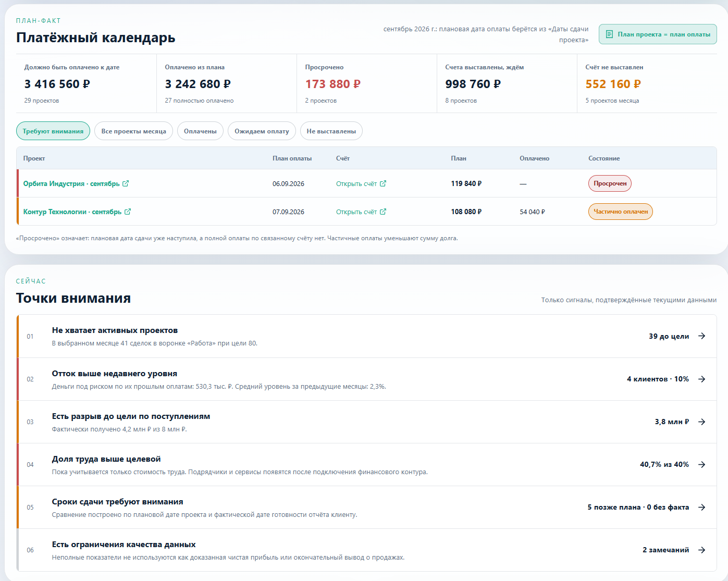Click the external link icon beside Орбита Индустрия
728x581 pixels.
click(126, 183)
